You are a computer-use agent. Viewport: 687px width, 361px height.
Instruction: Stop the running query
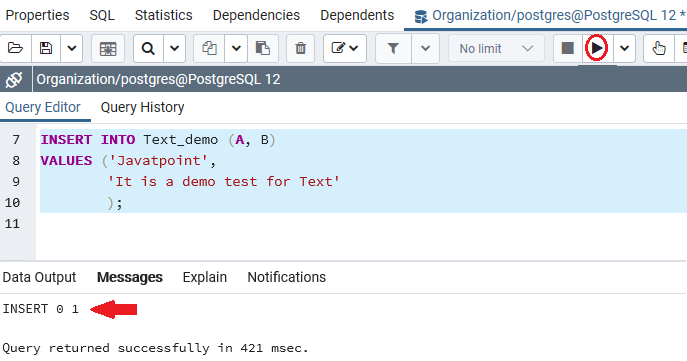(x=567, y=48)
